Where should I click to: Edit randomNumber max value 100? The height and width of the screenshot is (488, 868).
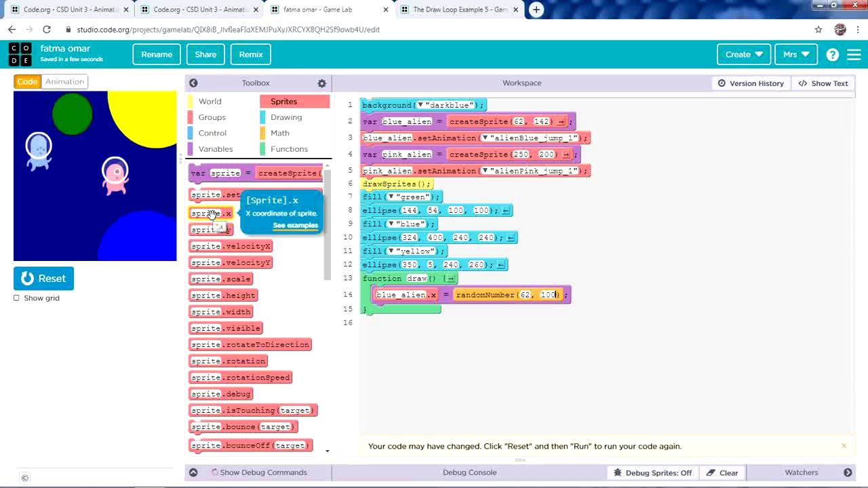(549, 295)
